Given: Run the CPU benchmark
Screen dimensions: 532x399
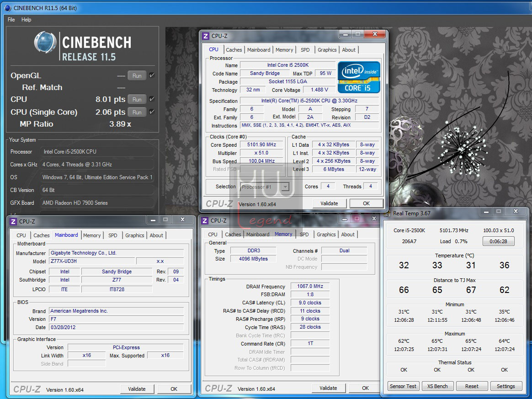Looking at the screenshot, I should point(137,100).
